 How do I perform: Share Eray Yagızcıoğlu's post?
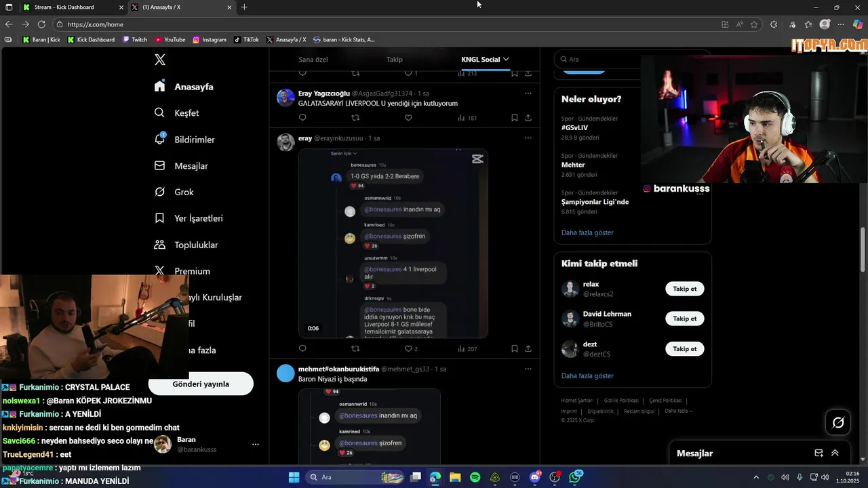tap(528, 118)
